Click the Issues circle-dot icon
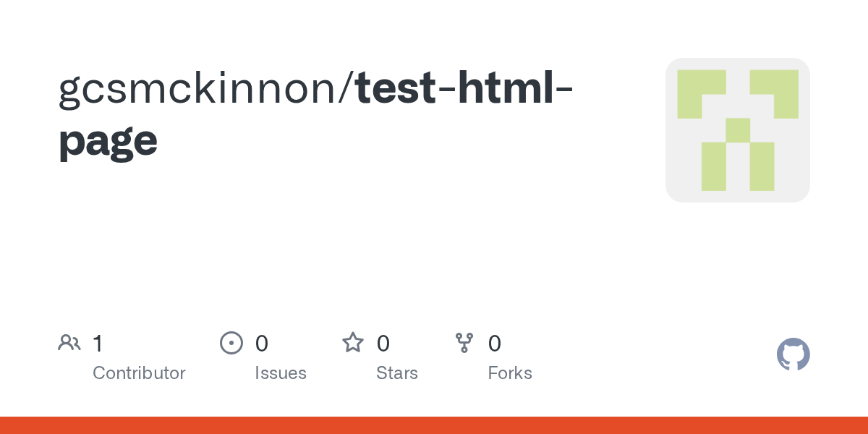This screenshot has width=868, height=434. [x=231, y=342]
